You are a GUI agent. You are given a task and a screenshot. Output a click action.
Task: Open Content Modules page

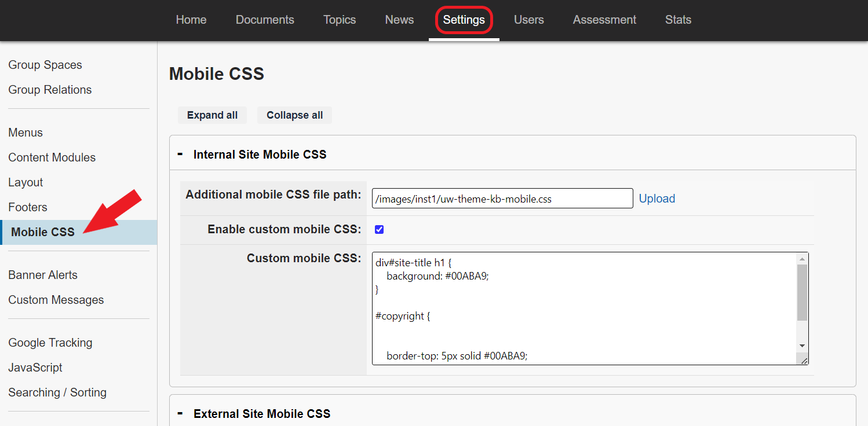[52, 157]
